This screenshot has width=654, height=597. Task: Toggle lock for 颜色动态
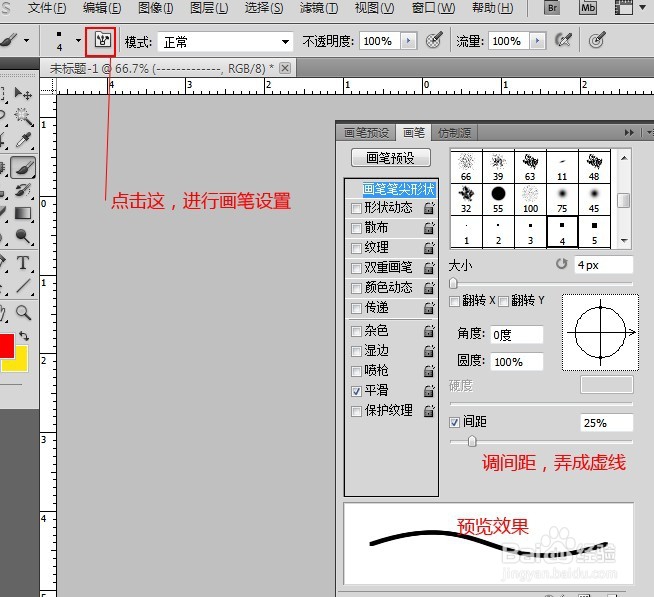tap(429, 288)
